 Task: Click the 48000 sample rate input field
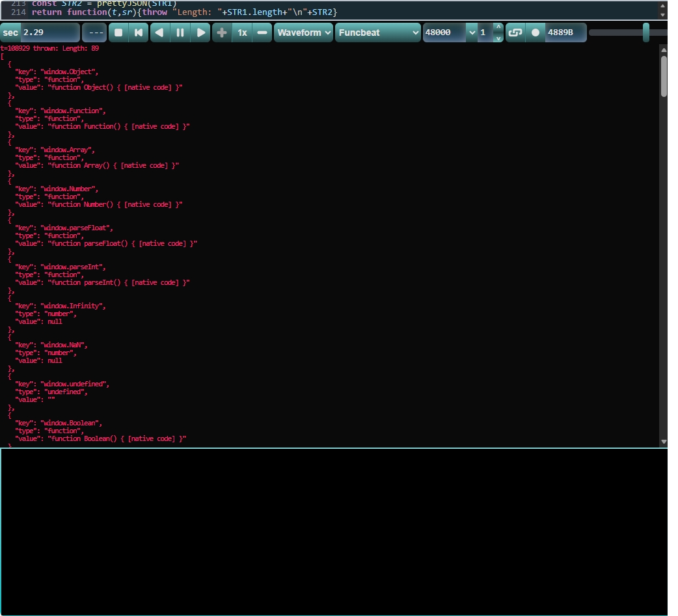pyautogui.click(x=443, y=33)
